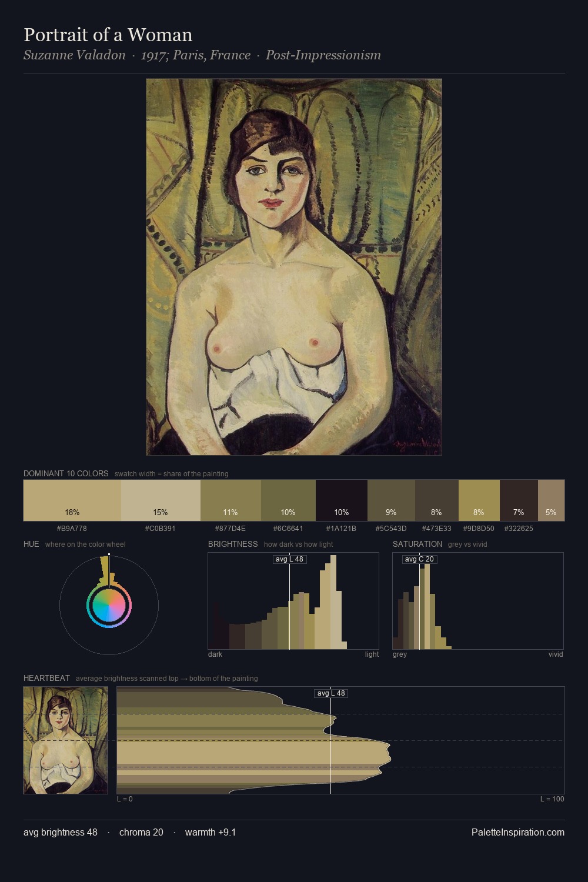Select the 5% swatch at the palette end
The image size is (588, 882).
551,500
